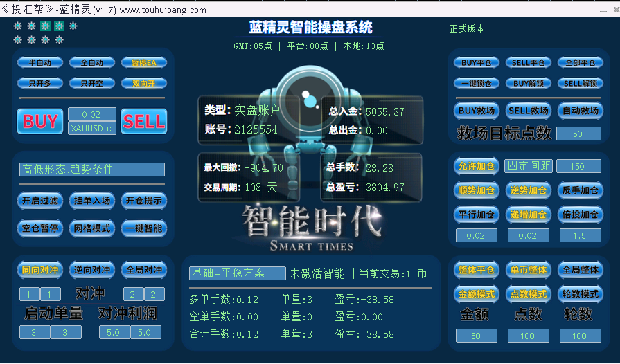Click the 总入金 value 5055.37
The image size is (620, 364).
(384, 112)
